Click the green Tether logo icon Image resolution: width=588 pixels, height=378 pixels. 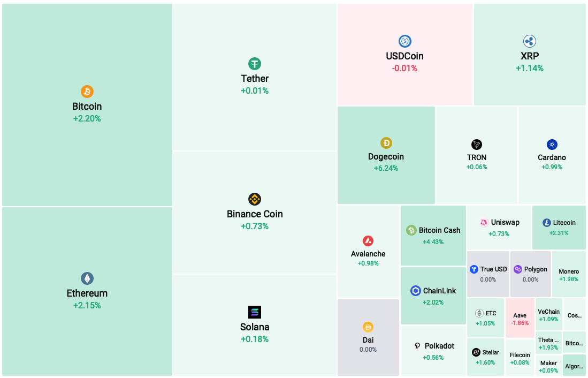pos(255,64)
